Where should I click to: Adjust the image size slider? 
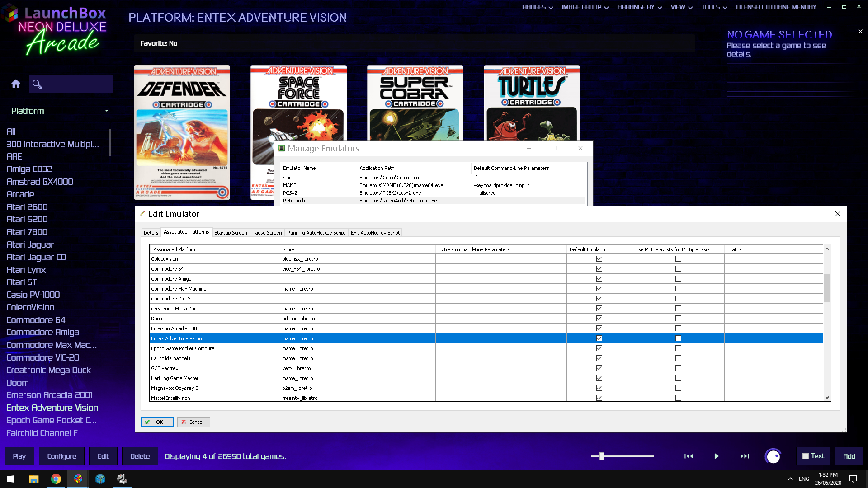602,456
